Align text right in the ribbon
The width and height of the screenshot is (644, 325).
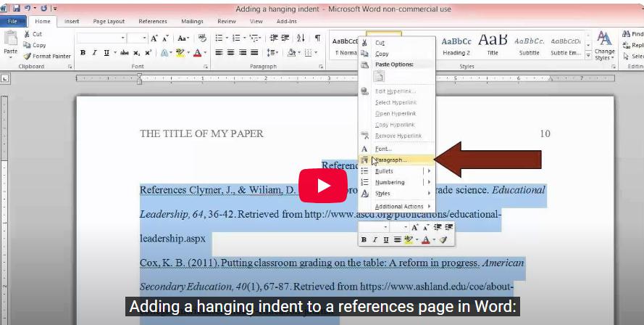pos(243,53)
